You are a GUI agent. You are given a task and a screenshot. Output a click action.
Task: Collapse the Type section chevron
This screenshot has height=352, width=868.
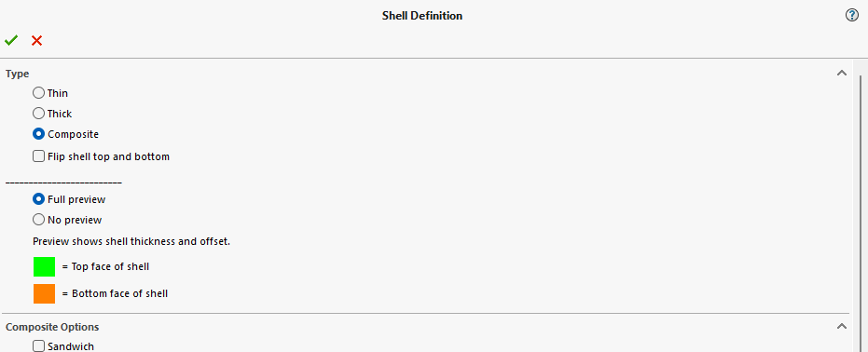point(841,73)
